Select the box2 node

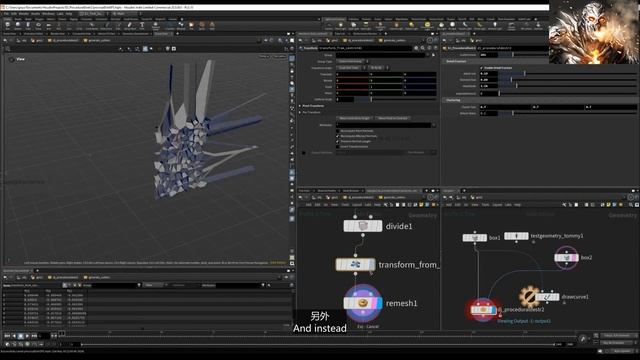pos(566,258)
